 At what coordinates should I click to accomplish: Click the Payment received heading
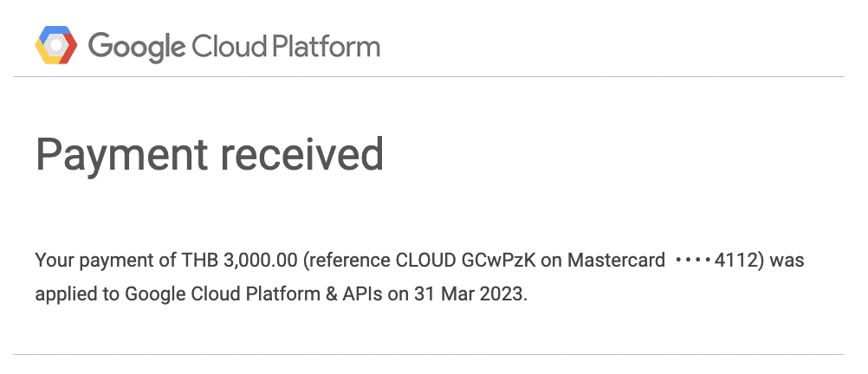point(210,154)
